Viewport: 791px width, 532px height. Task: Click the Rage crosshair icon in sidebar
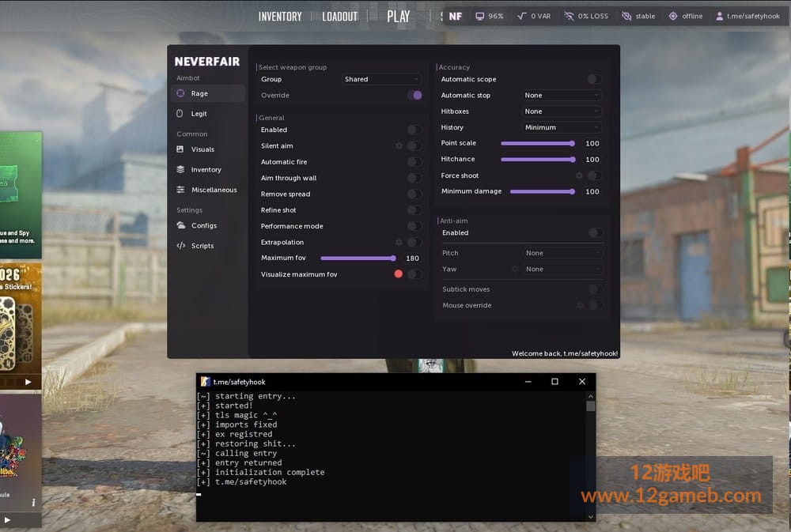pos(180,93)
